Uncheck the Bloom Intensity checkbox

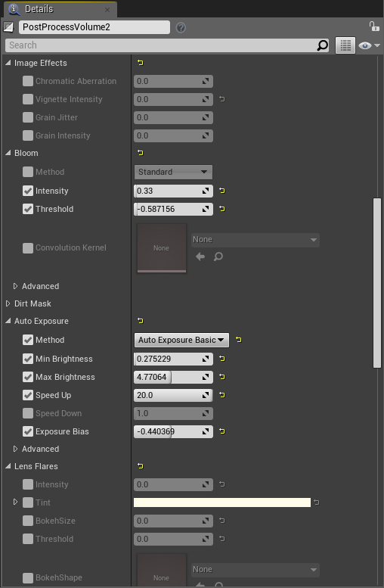(28, 191)
